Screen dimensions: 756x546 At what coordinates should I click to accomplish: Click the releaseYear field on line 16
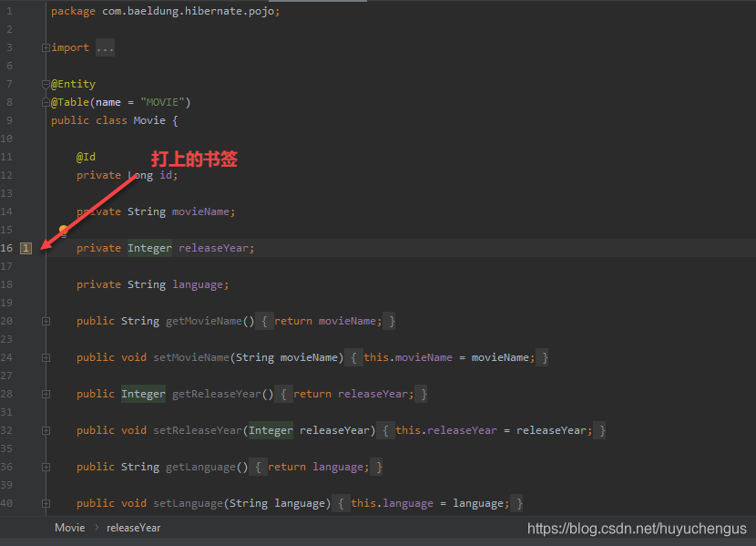pyautogui.click(x=213, y=248)
